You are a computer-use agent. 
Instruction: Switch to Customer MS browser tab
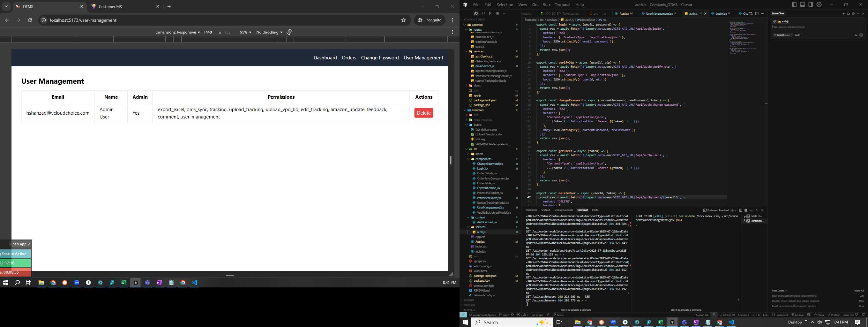(125, 6)
